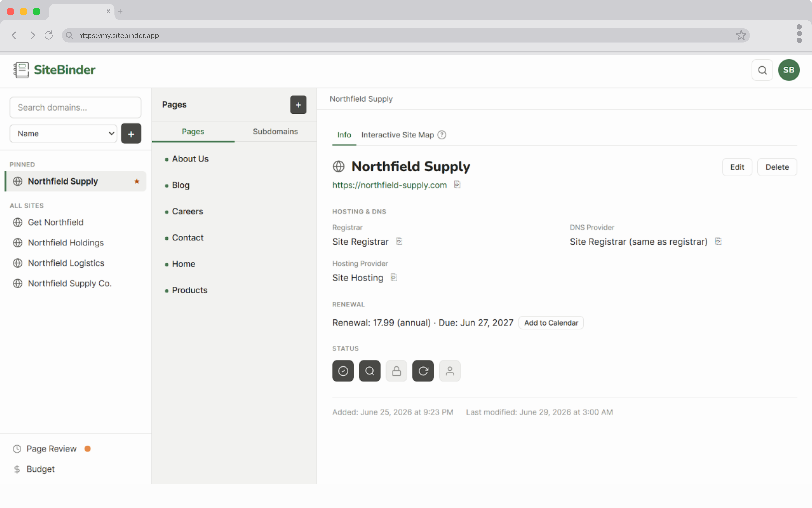Screen dimensions: 812x508
Task: Switch to the Pages tab
Action: pos(193,131)
